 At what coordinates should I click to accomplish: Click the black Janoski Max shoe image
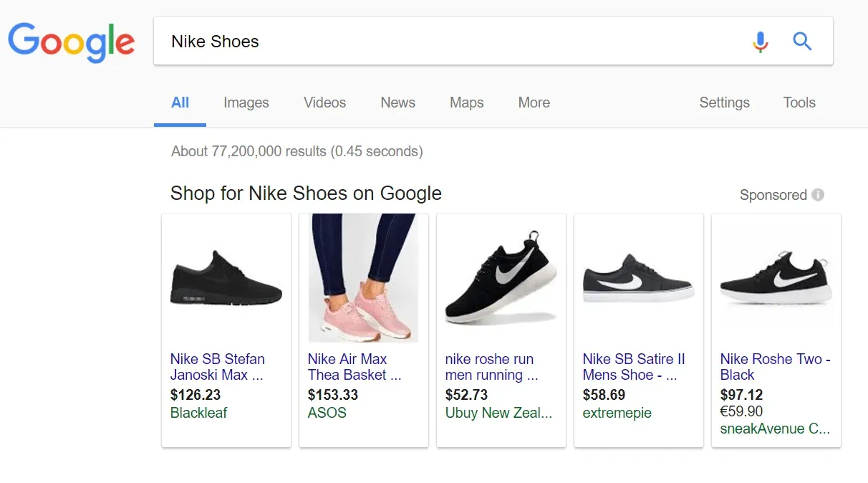point(226,278)
